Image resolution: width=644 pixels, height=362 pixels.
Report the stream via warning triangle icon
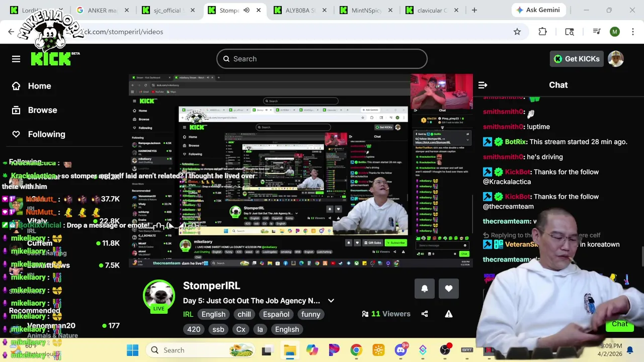pos(449,314)
